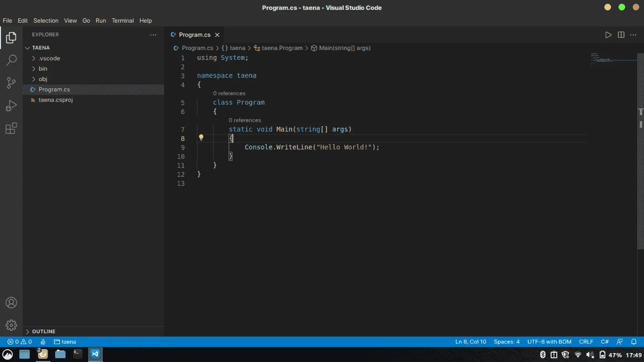Open the taena.Program breadcrumb dropdown
This screenshot has height=362, width=644.
pos(278,48)
